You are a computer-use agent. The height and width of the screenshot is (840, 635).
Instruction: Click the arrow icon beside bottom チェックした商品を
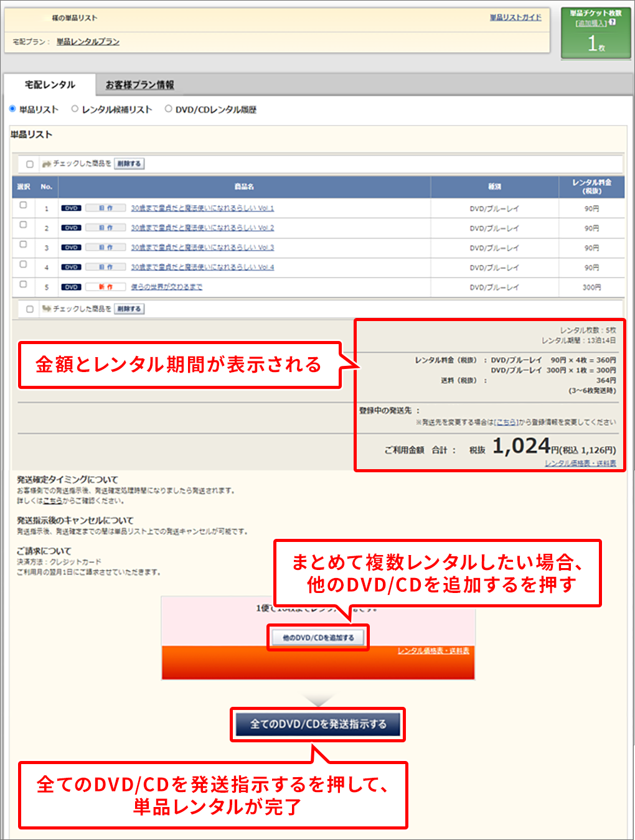[46, 309]
